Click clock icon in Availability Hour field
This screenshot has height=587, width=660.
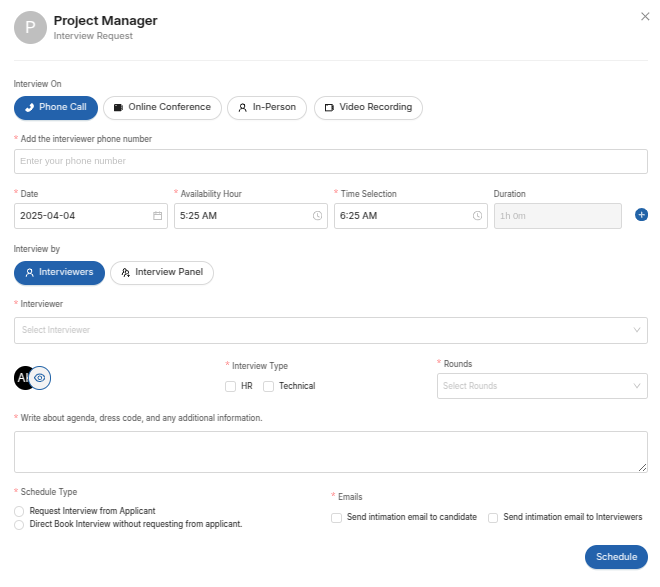click(x=318, y=216)
